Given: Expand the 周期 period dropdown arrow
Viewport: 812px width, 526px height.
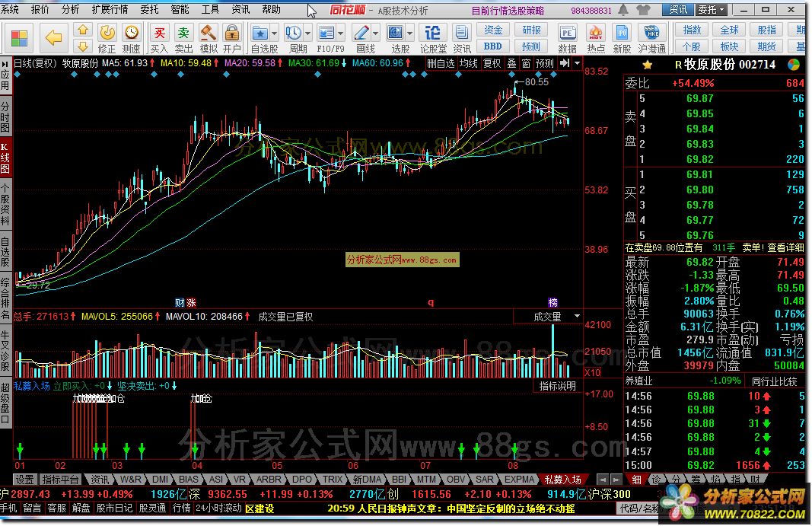Looking at the screenshot, I should coord(307,33).
